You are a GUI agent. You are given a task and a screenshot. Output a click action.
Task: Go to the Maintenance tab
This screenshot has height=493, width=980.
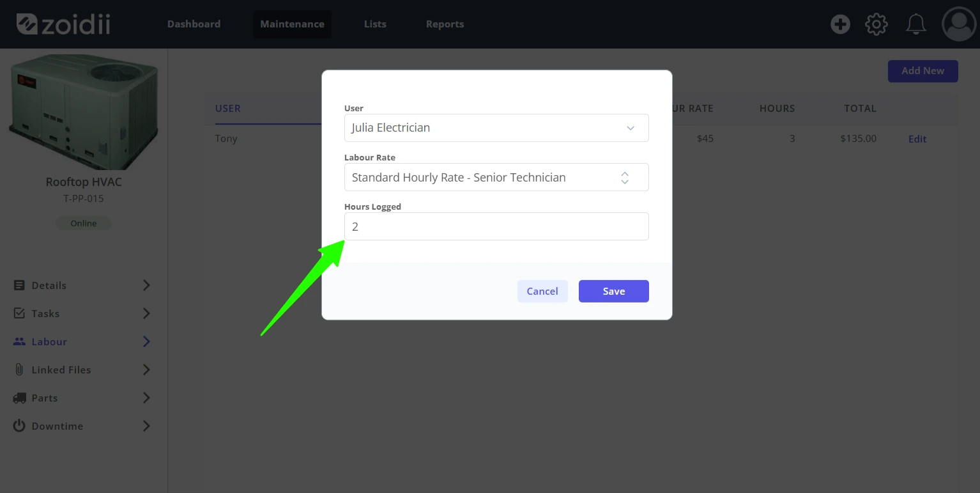pyautogui.click(x=292, y=24)
